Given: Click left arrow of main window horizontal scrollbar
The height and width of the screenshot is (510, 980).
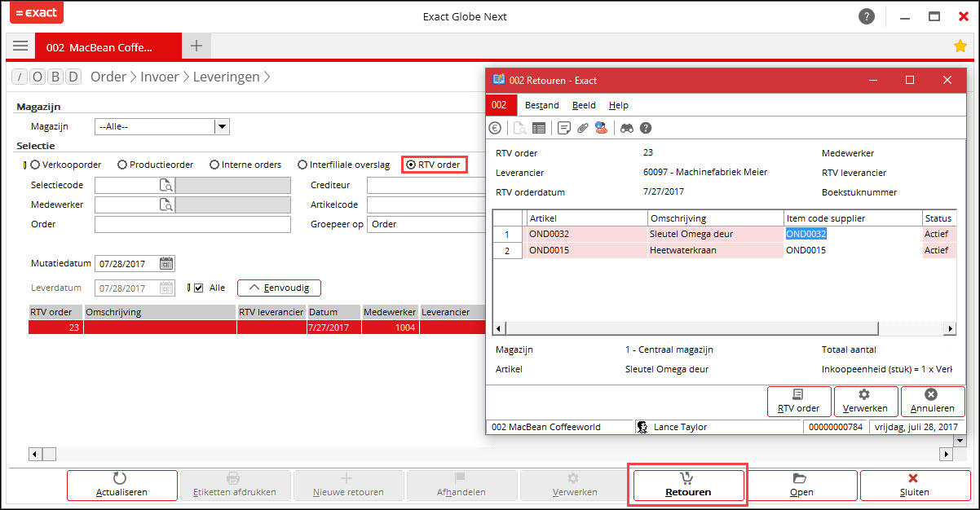Looking at the screenshot, I should tap(35, 454).
